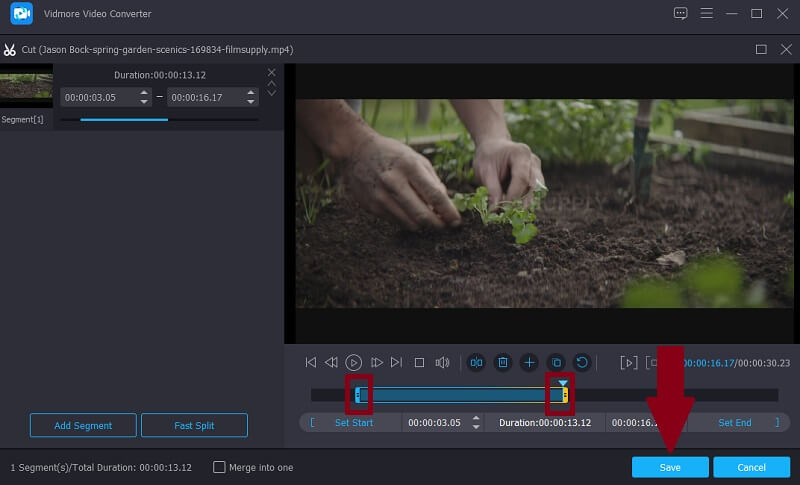
Task: Delete the segment with trash icon
Action: click(504, 362)
